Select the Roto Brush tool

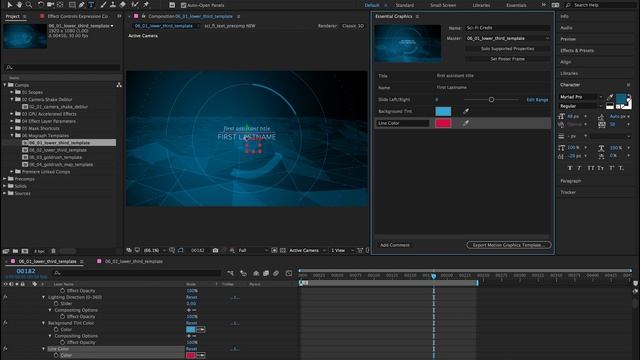(135, 5)
